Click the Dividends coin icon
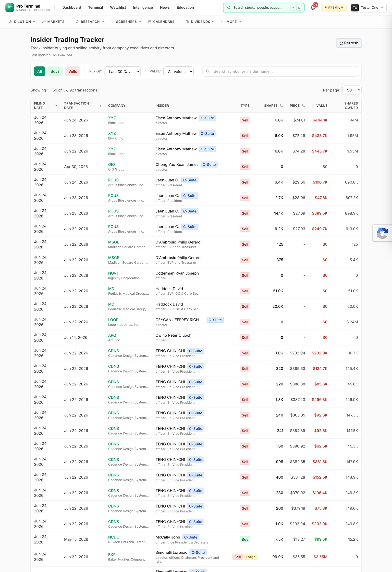392x572 pixels. coord(187,22)
